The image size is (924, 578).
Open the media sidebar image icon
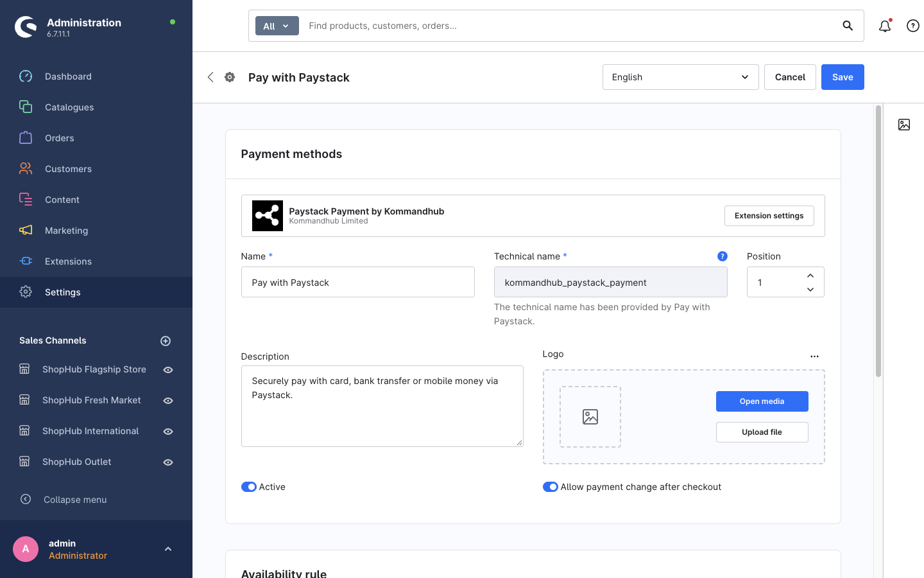point(904,125)
